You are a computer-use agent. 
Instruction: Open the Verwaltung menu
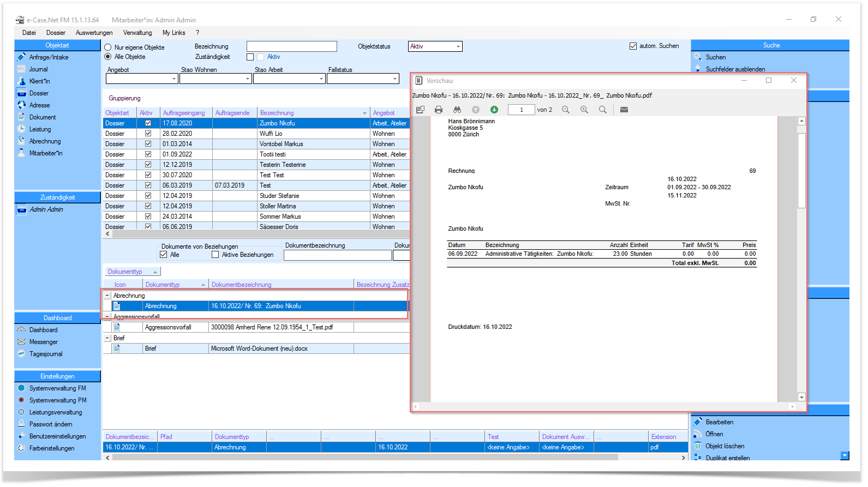(137, 33)
